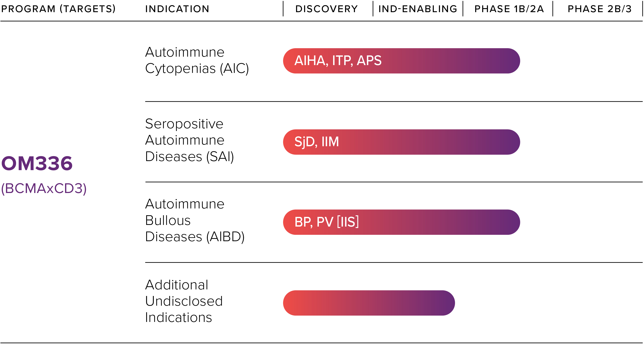Select the IND-ENABLING stage header
The width and height of the screenshot is (644, 352).
418,9
